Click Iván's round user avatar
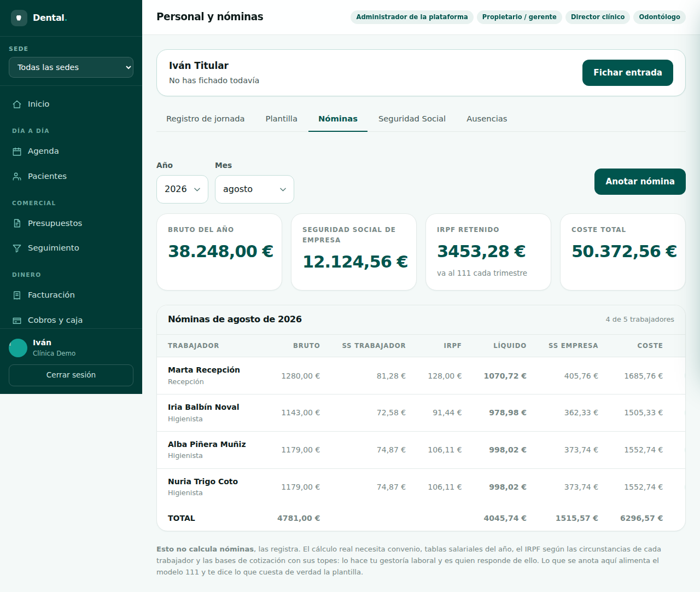This screenshot has height=592, width=700. coord(18,348)
